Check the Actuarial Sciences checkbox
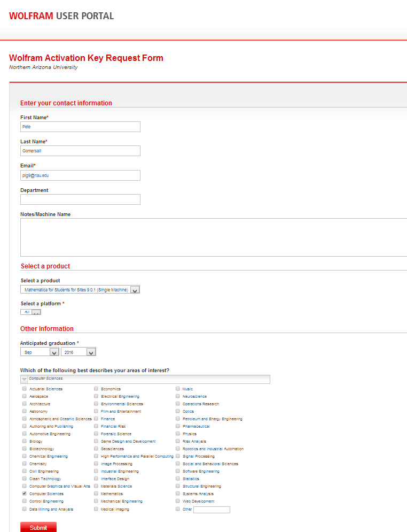Screen dimensions: 407x532 (x=25, y=389)
